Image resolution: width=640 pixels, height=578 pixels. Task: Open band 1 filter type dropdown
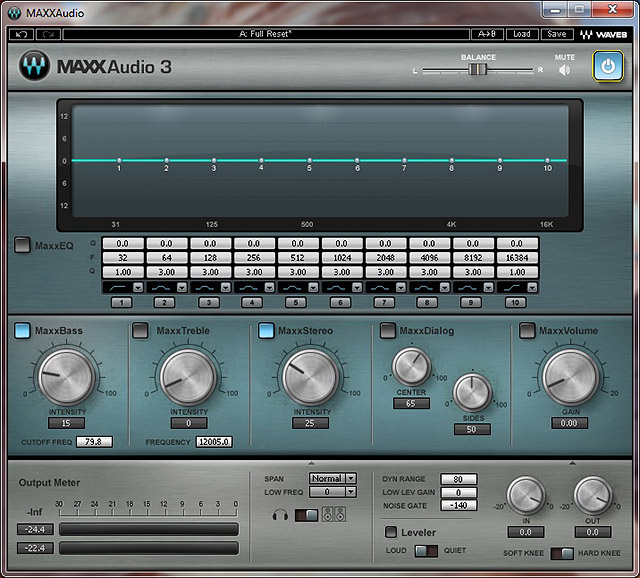click(x=138, y=287)
